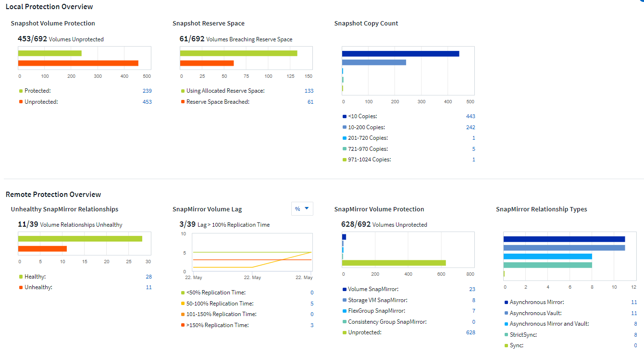
Task: Click the orange Unprotected bar in Snapshot Volume Protection
Action: tap(78, 63)
